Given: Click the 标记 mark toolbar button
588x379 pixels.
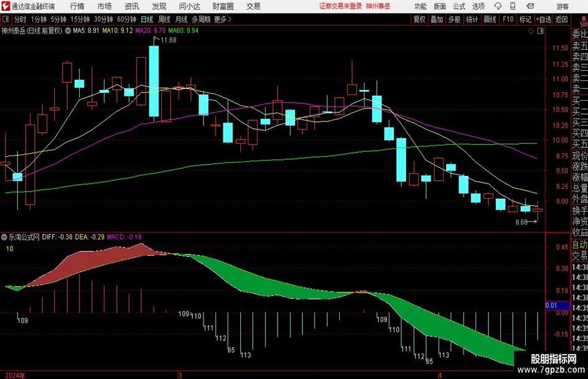Looking at the screenshot, I should click(x=525, y=19).
